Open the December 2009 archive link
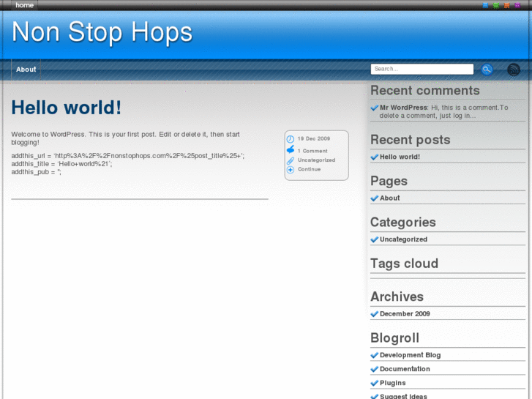Viewport: 532px width, 399px height. click(405, 314)
